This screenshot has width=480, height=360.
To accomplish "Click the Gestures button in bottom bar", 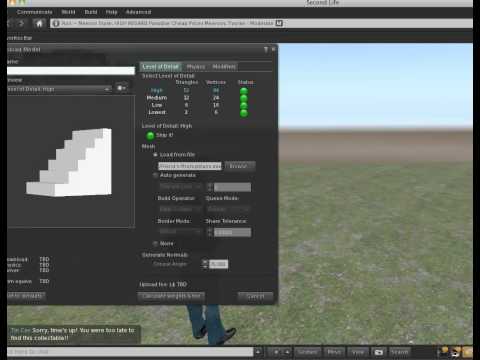I will tap(308, 352).
